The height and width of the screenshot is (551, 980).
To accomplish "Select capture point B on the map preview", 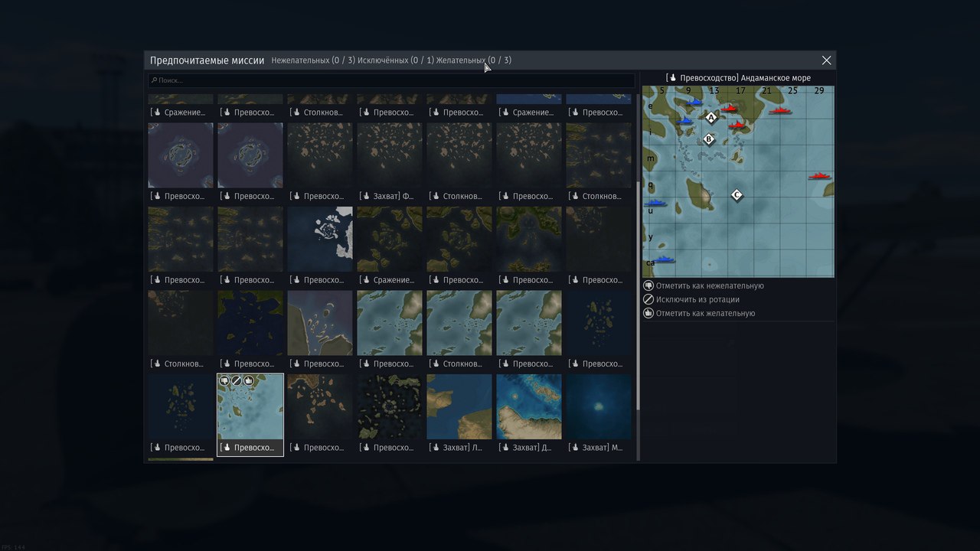I will coord(709,139).
